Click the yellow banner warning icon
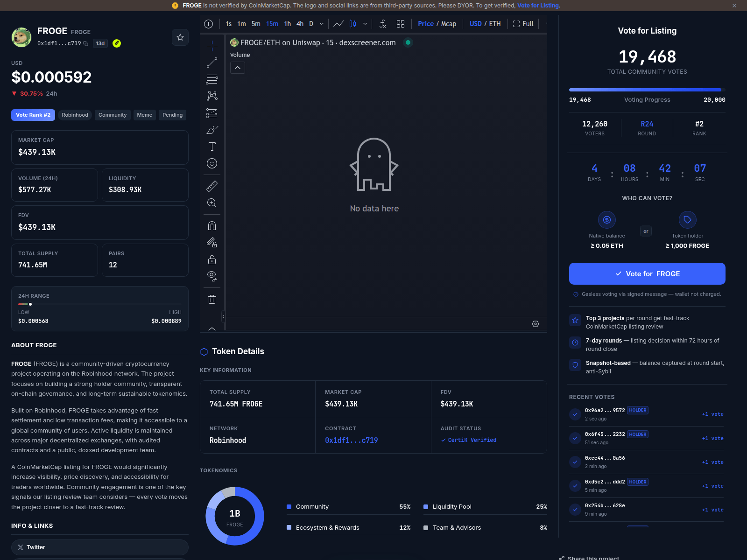The width and height of the screenshot is (747, 560). click(x=175, y=6)
